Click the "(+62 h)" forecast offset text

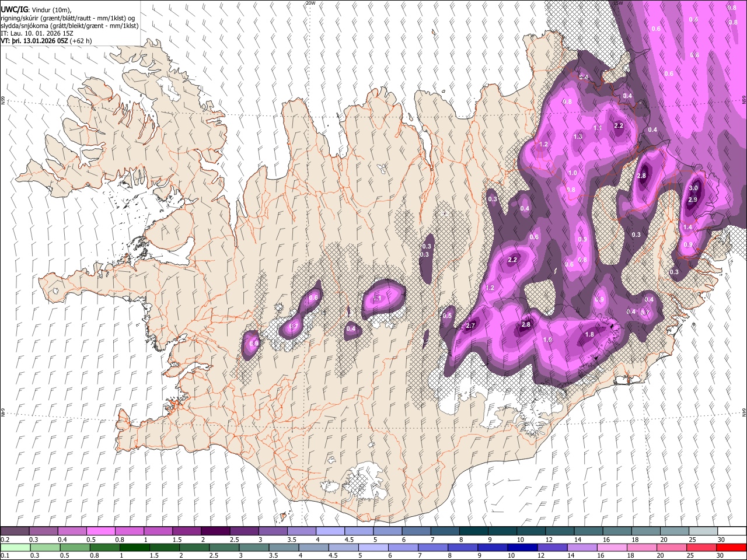(82, 41)
